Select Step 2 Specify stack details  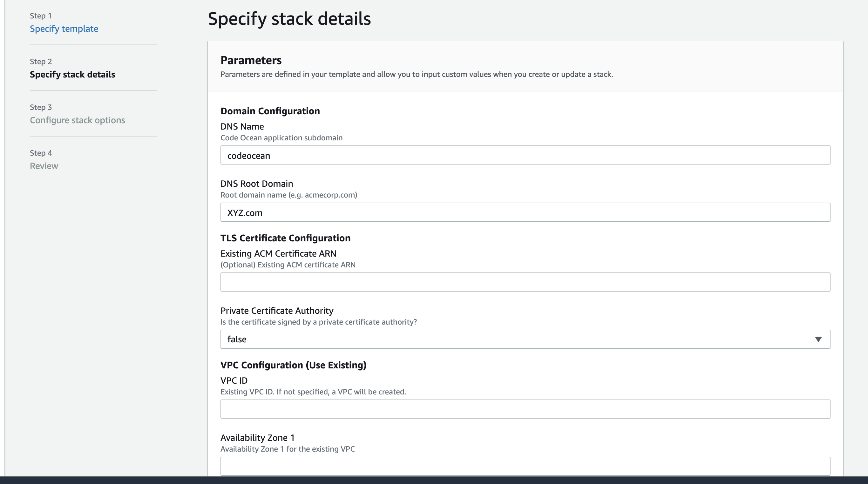tap(72, 74)
